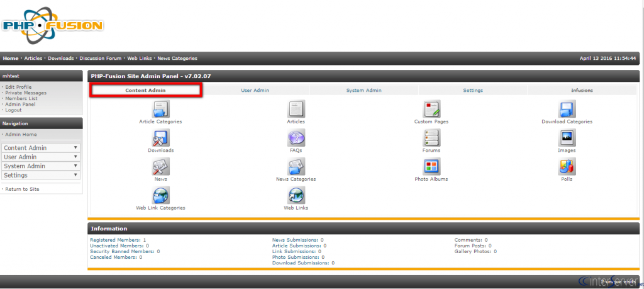Open the Web Links globe icon
This screenshot has width=644, height=289.
point(296,195)
